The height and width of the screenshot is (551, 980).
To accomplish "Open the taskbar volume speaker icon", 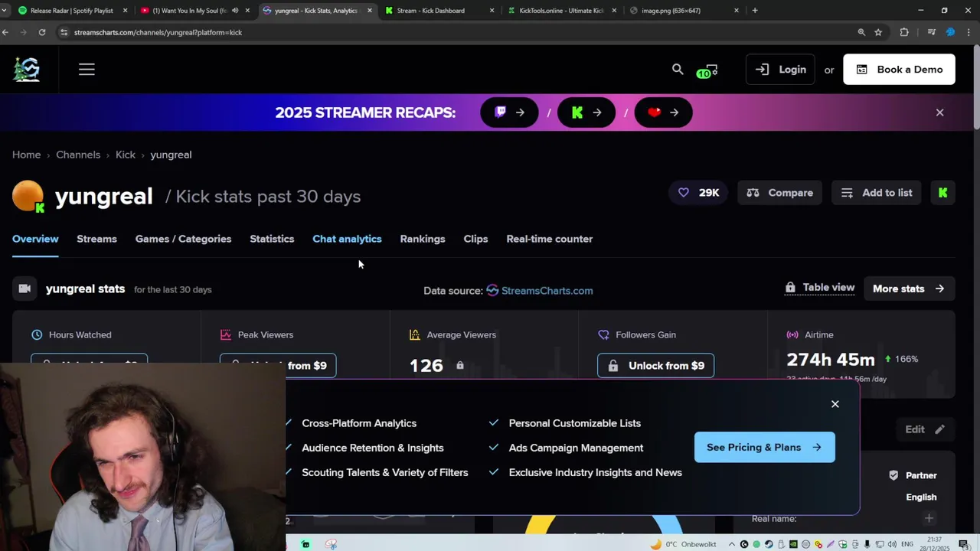I will coord(892,544).
